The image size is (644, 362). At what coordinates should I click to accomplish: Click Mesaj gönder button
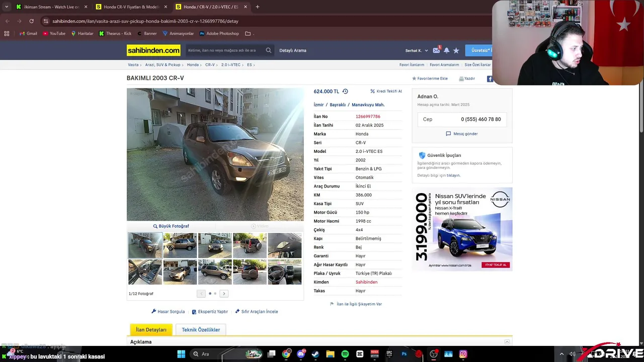(462, 134)
